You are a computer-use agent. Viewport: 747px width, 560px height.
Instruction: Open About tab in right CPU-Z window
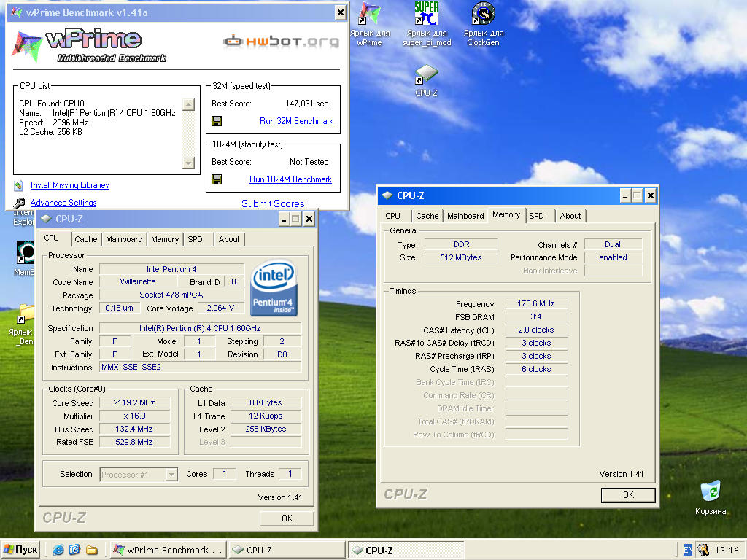tap(570, 216)
